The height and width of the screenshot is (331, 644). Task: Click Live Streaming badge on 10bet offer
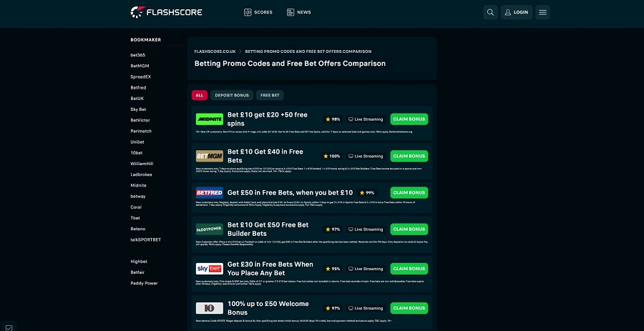point(366,308)
